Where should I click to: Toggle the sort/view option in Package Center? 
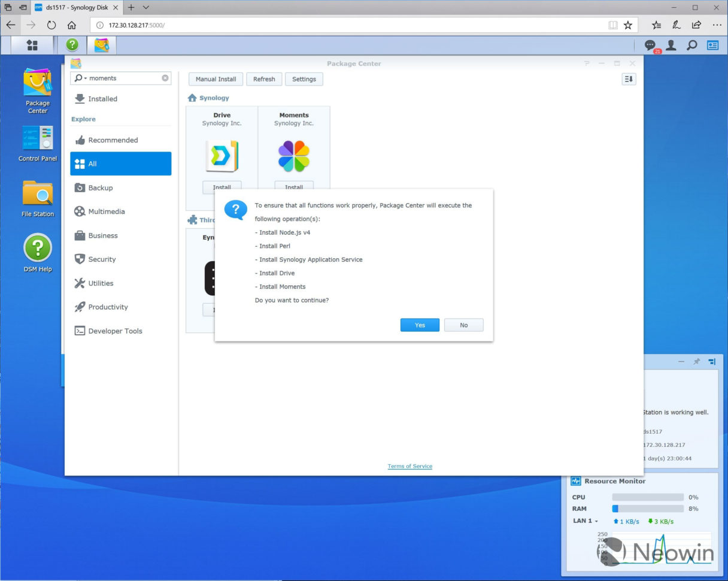coord(628,78)
